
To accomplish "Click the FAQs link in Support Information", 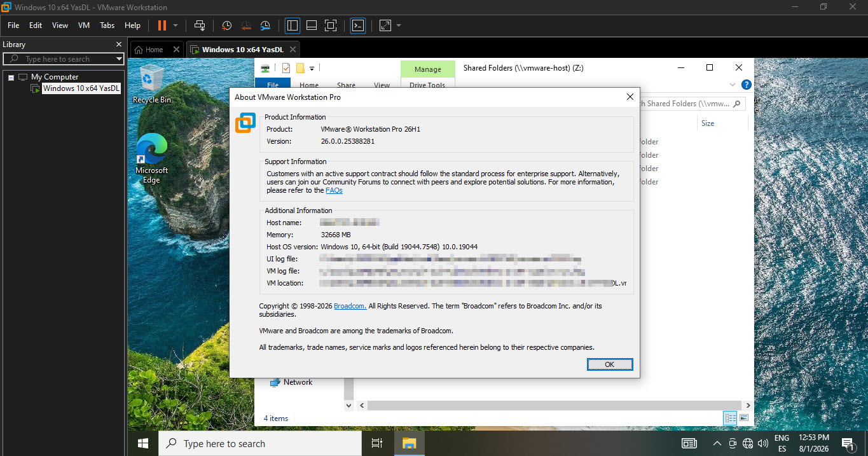I will pos(334,190).
